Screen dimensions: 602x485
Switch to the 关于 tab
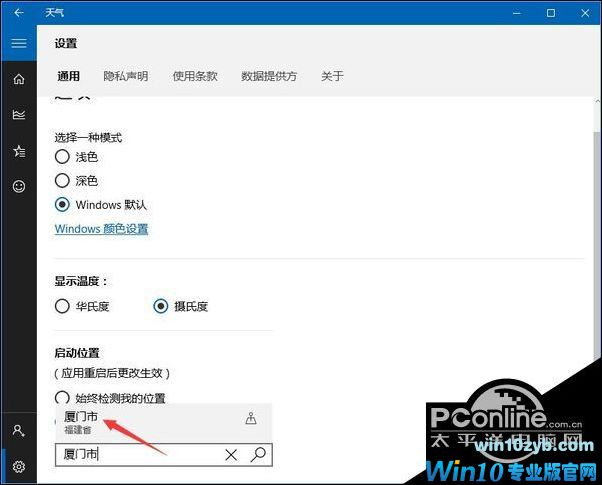332,76
